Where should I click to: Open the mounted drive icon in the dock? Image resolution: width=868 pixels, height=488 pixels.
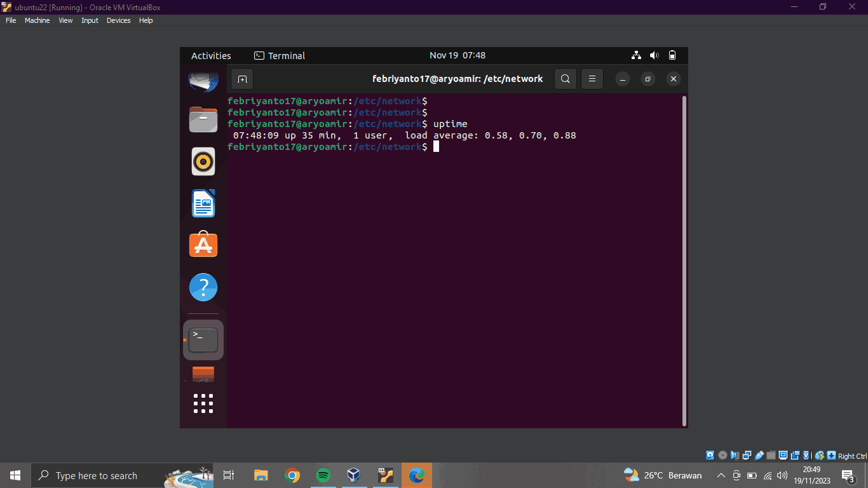click(x=203, y=374)
